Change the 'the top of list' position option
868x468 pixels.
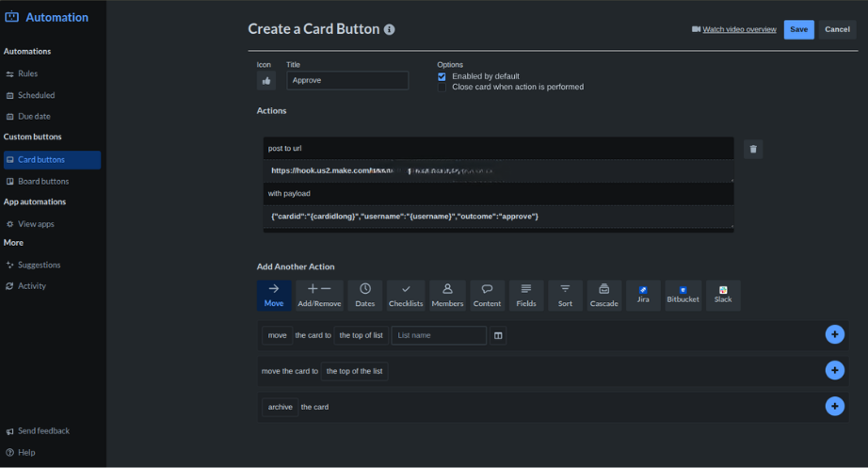point(361,335)
